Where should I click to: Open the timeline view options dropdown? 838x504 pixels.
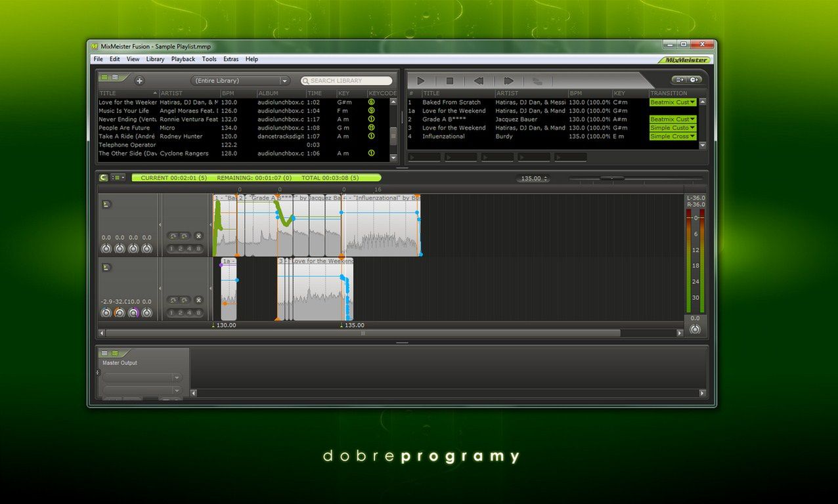[x=118, y=177]
